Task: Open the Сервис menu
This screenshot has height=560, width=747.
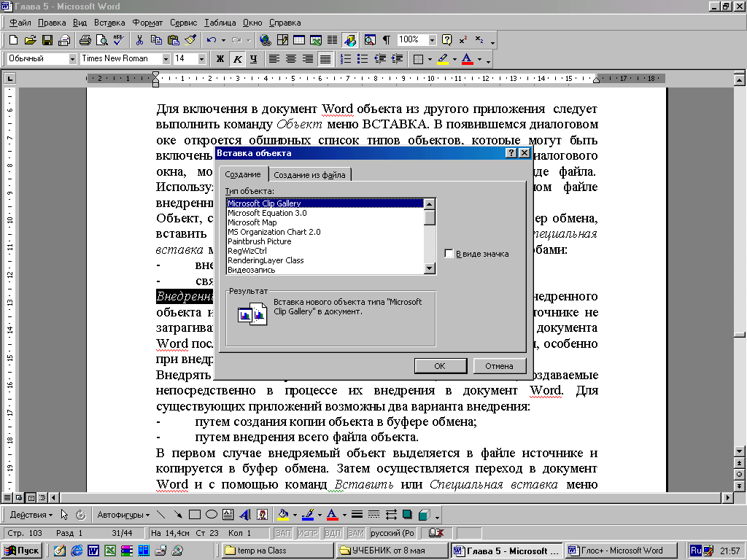Action: click(x=183, y=23)
